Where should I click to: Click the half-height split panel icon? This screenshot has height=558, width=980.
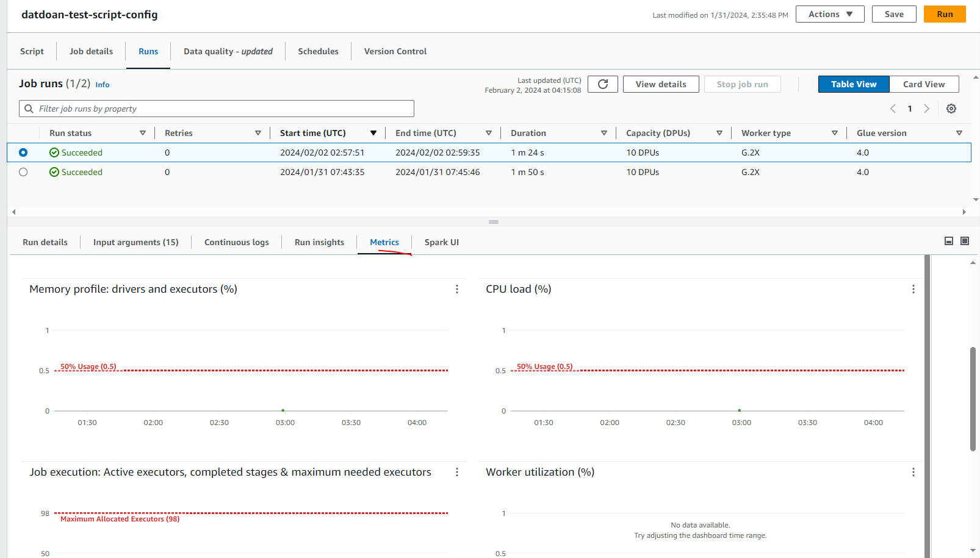[x=948, y=241]
